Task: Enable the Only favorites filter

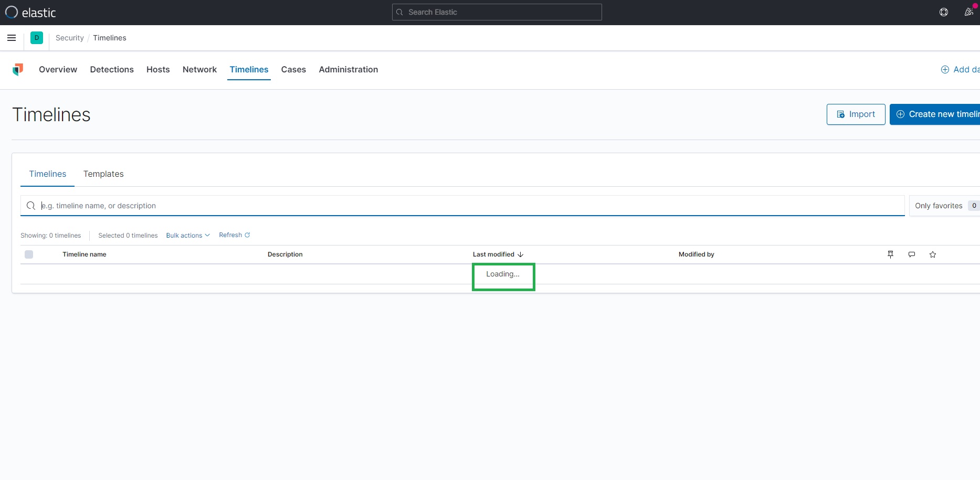Action: (x=939, y=205)
